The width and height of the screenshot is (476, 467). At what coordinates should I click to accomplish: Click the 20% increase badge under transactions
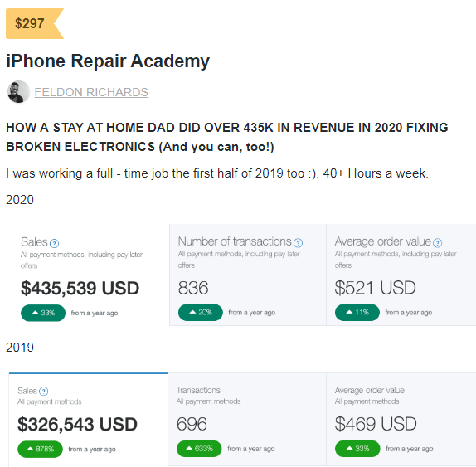tap(201, 313)
